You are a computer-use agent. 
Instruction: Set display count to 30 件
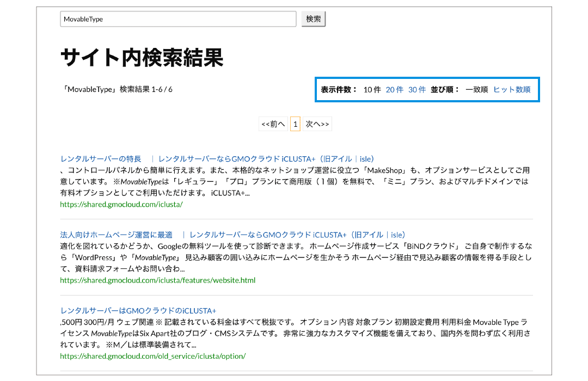(x=417, y=90)
